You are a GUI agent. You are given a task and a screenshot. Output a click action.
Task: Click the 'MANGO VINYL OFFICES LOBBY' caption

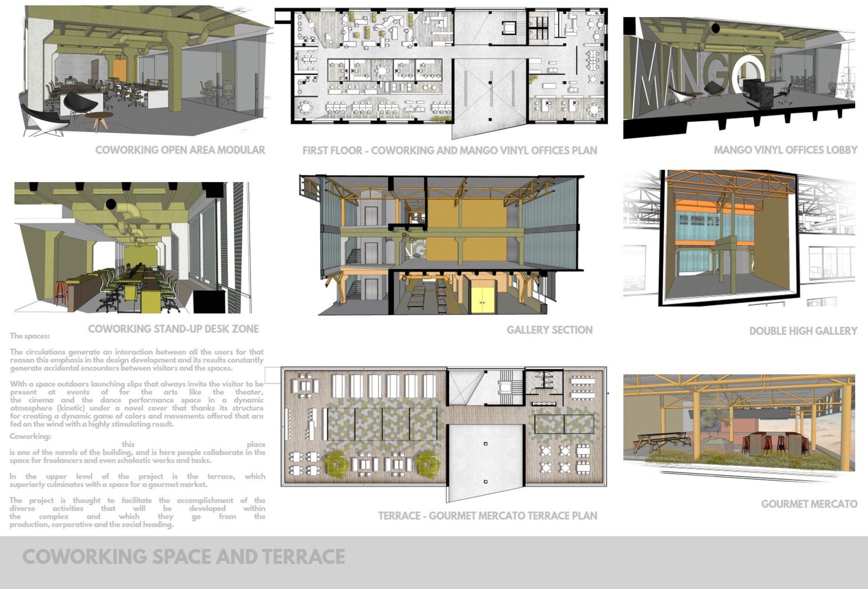pos(785,150)
